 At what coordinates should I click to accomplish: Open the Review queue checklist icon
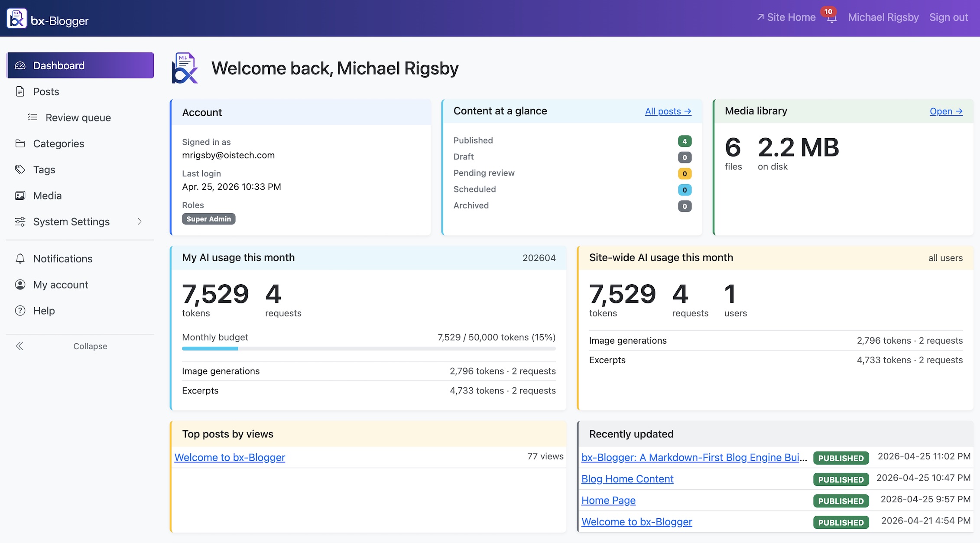point(32,117)
